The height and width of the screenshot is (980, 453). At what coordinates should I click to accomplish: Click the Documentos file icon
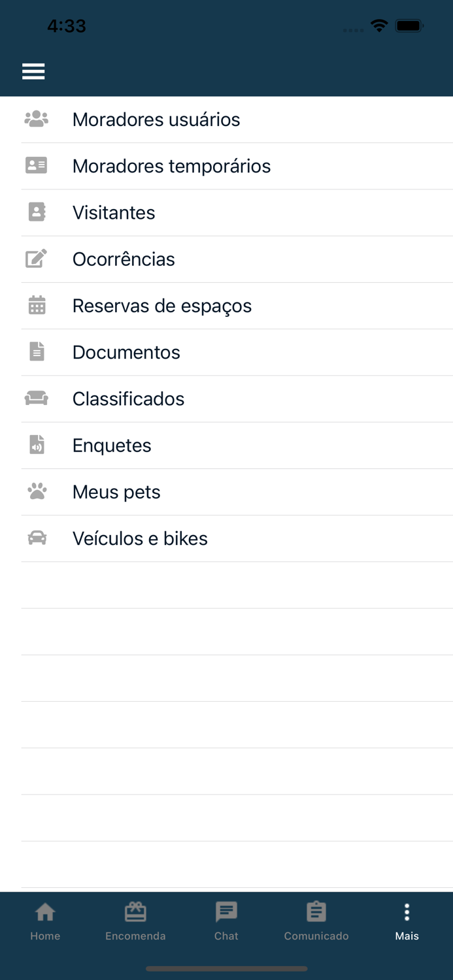[x=36, y=352]
